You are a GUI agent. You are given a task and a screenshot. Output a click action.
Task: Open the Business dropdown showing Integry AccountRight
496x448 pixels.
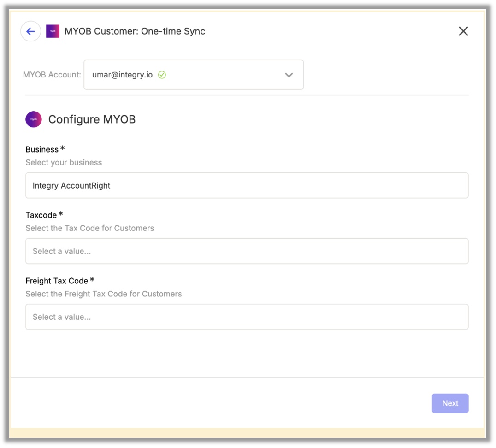tap(247, 185)
